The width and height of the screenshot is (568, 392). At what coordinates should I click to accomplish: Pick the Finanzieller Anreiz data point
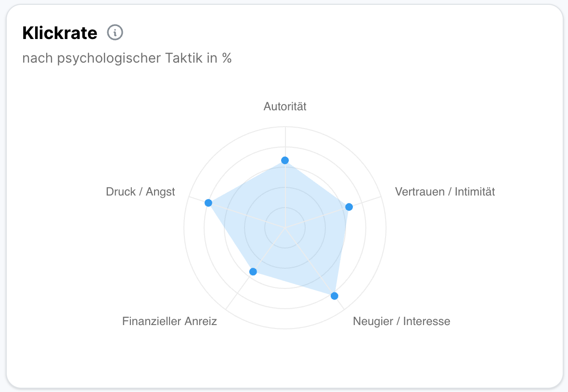click(x=253, y=272)
